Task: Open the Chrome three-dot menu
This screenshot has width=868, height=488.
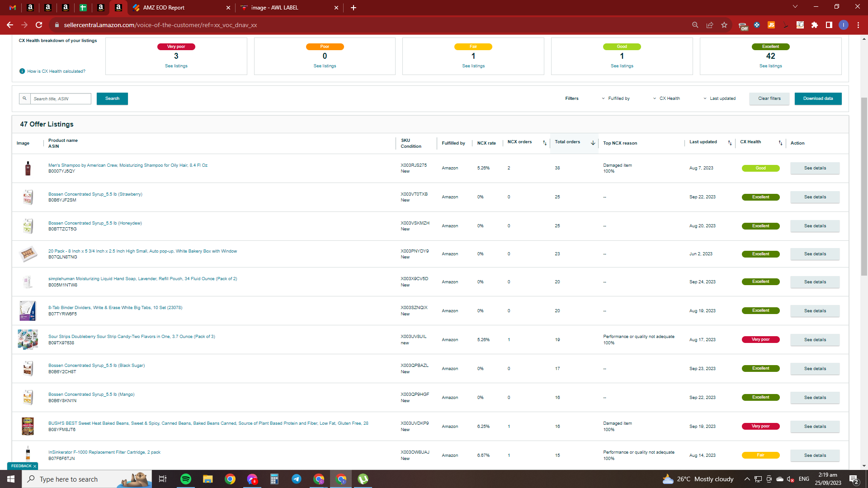Action: (x=858, y=25)
